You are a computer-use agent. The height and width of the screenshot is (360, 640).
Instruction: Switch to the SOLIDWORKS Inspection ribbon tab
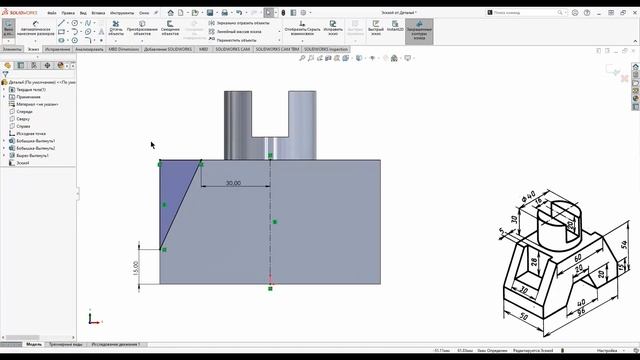point(326,49)
